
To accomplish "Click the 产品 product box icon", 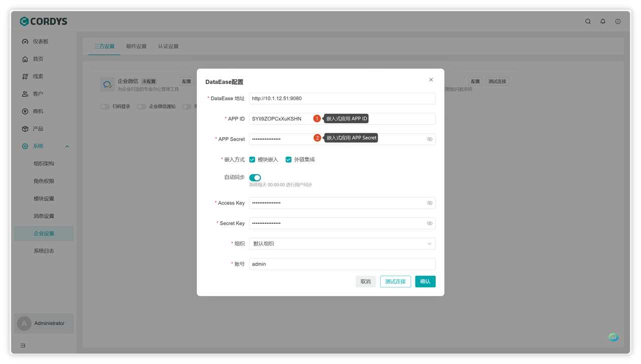I will [25, 129].
